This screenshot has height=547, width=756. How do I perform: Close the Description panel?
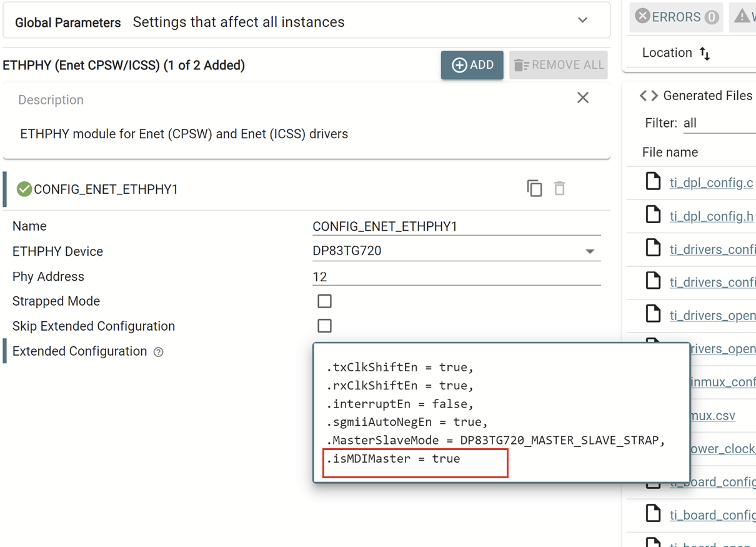(x=583, y=98)
